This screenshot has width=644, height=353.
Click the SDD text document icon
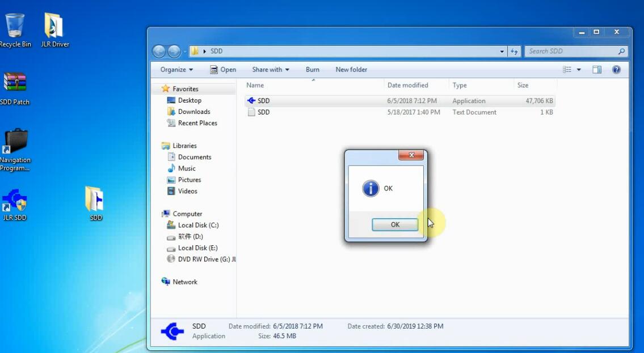tap(251, 112)
